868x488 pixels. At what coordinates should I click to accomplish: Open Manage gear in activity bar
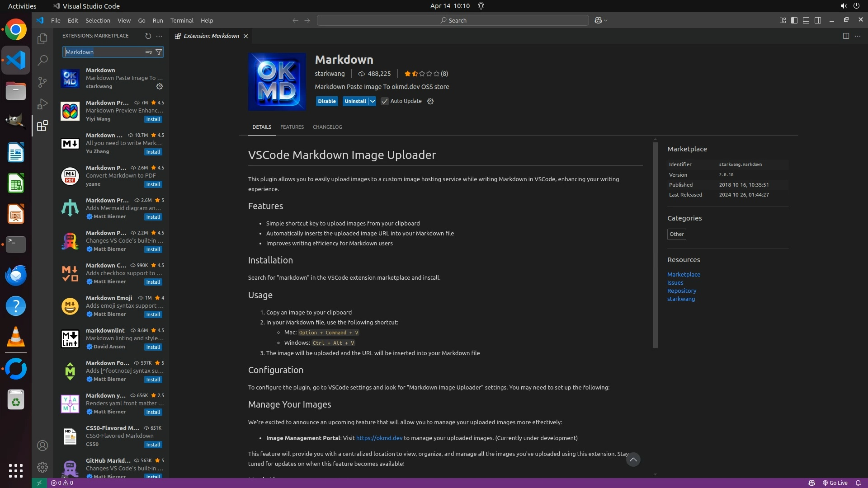pos(42,467)
